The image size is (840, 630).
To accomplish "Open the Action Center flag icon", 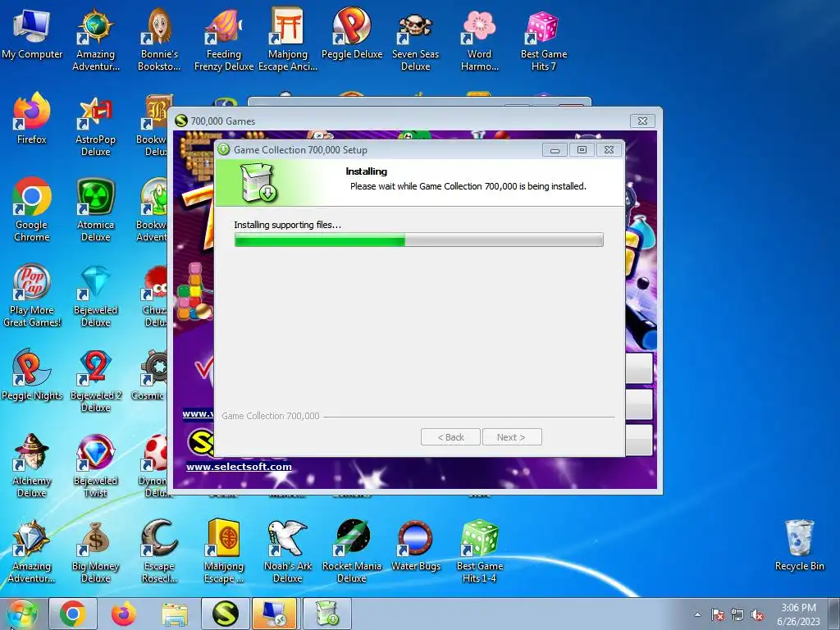I will [718, 614].
